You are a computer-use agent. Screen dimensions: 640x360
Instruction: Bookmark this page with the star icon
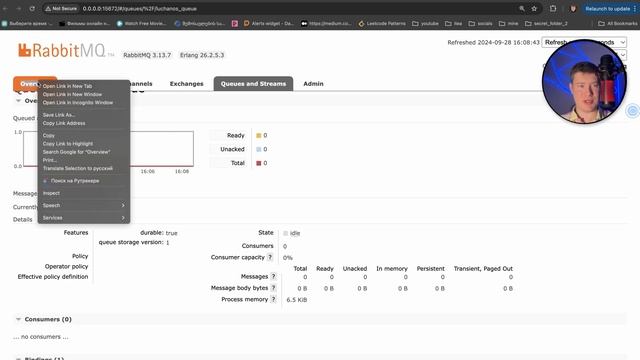click(534, 9)
